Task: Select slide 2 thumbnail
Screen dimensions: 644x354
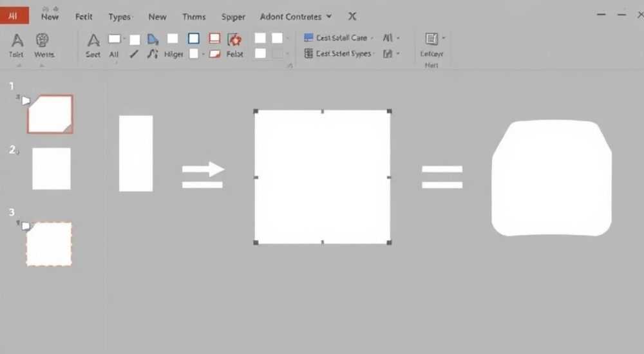Action: pyautogui.click(x=52, y=169)
